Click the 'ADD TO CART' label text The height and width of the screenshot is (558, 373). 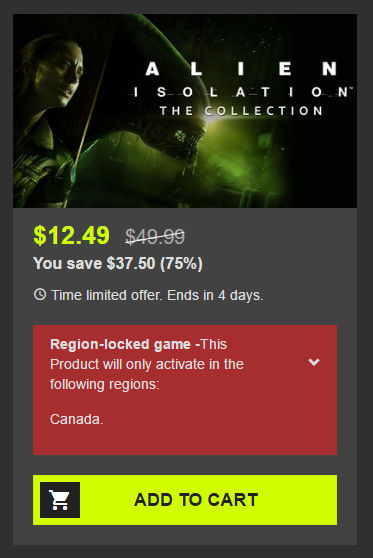(x=196, y=500)
